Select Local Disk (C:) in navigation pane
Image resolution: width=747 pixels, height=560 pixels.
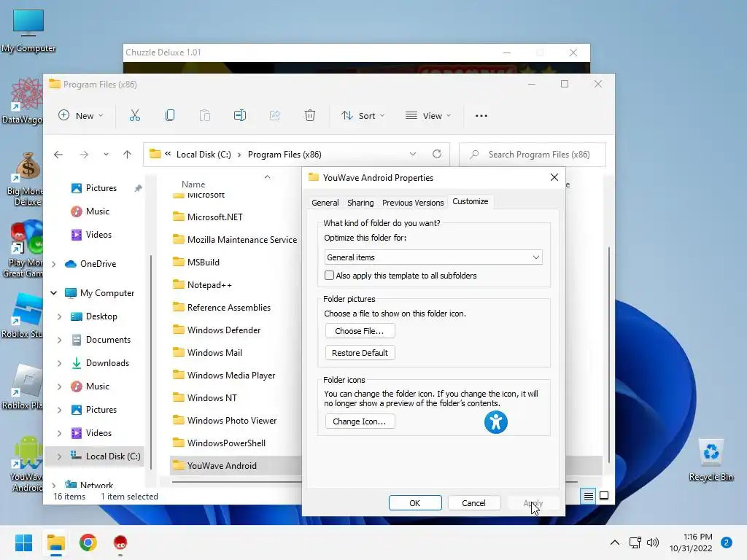tap(113, 456)
